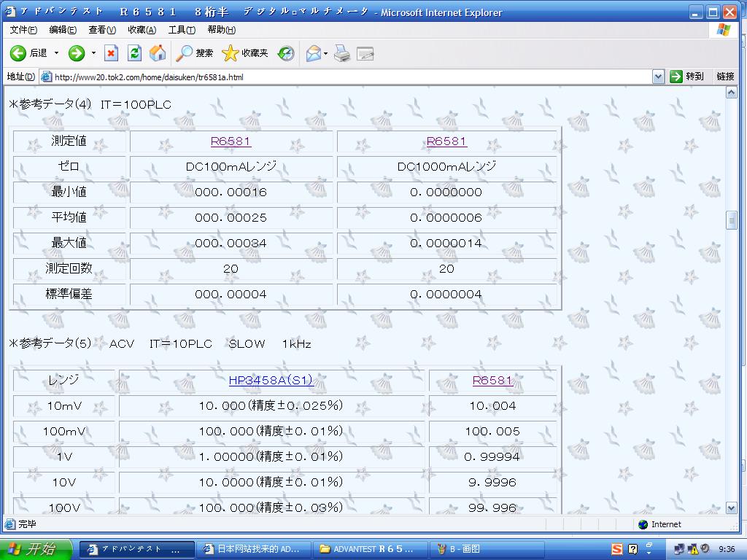Switch to the ADVANTEST R65... folder taskbar button
747x560 pixels.
pyautogui.click(x=370, y=549)
